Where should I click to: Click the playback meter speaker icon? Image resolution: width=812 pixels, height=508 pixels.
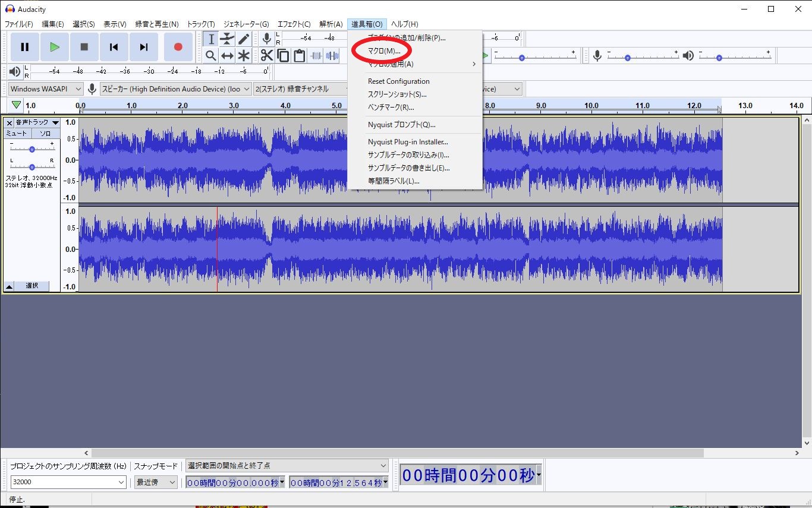point(15,72)
